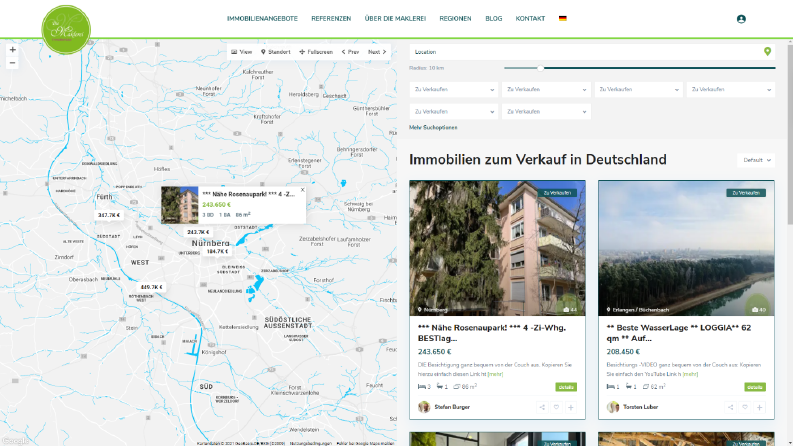Open Rosenaupark listing title link
793x446 pixels.
click(x=492, y=333)
